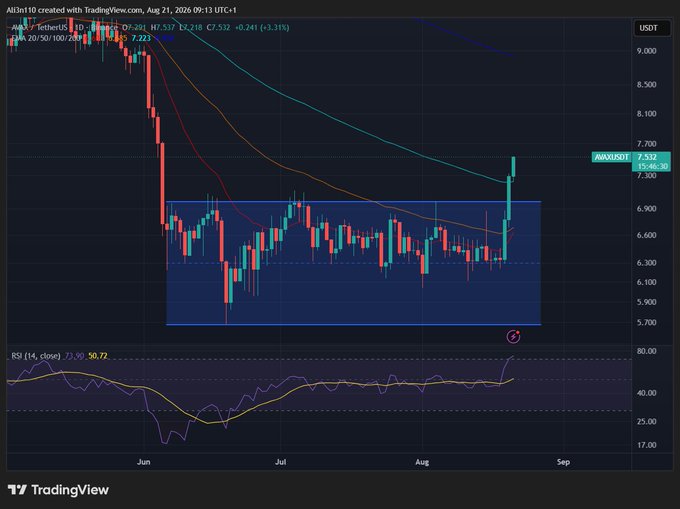680x509 pixels.
Task: Click the AVAXUSDT price label tag
Action: 611,157
